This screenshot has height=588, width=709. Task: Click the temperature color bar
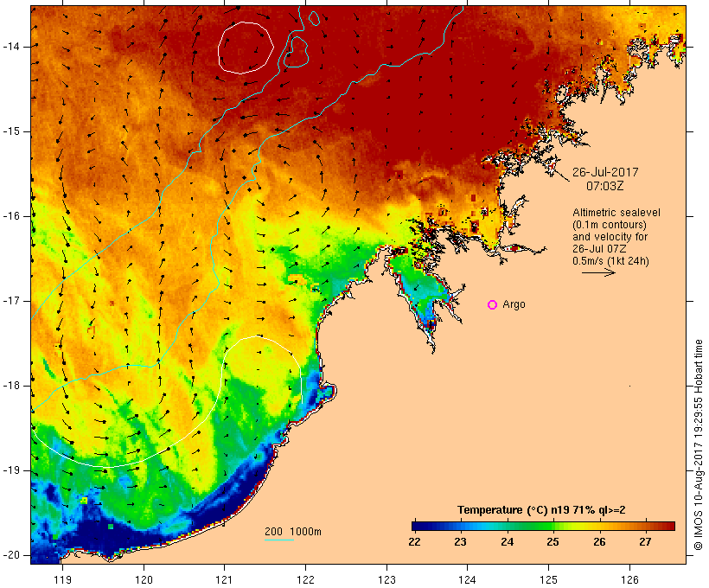(x=543, y=526)
